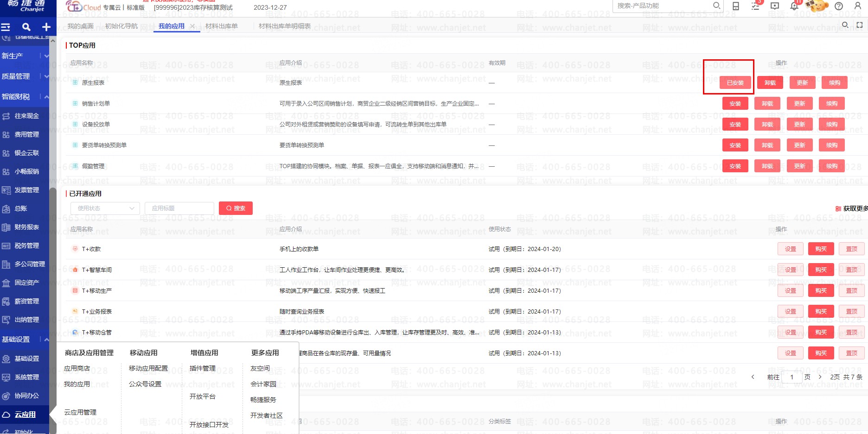The height and width of the screenshot is (434, 868).
Task: Open 开放平台 from the popup menu
Action: 203,396
